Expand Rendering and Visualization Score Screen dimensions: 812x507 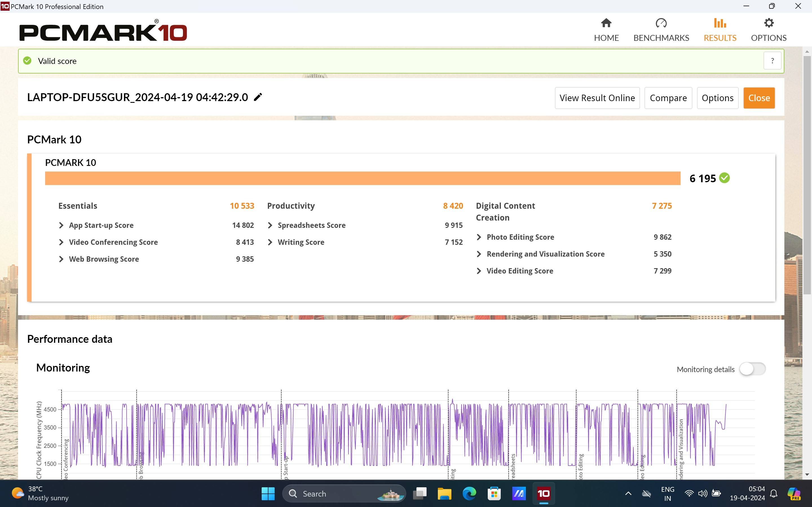point(479,254)
